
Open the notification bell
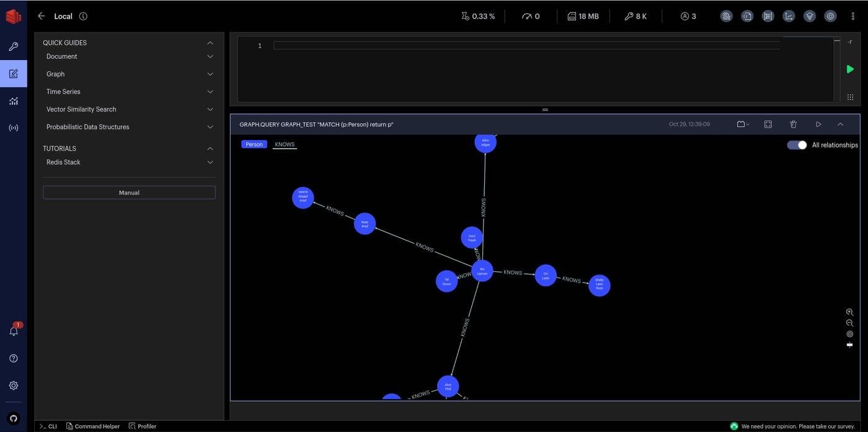click(14, 332)
